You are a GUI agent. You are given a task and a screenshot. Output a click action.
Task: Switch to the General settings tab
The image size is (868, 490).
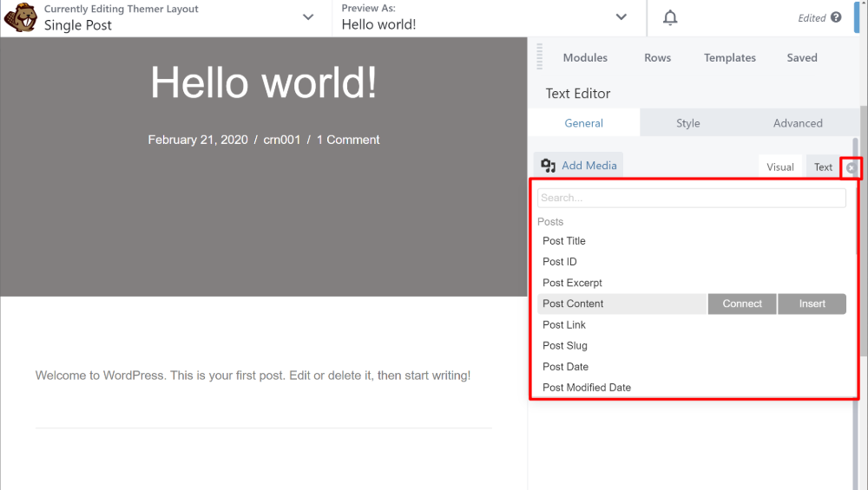(x=583, y=123)
